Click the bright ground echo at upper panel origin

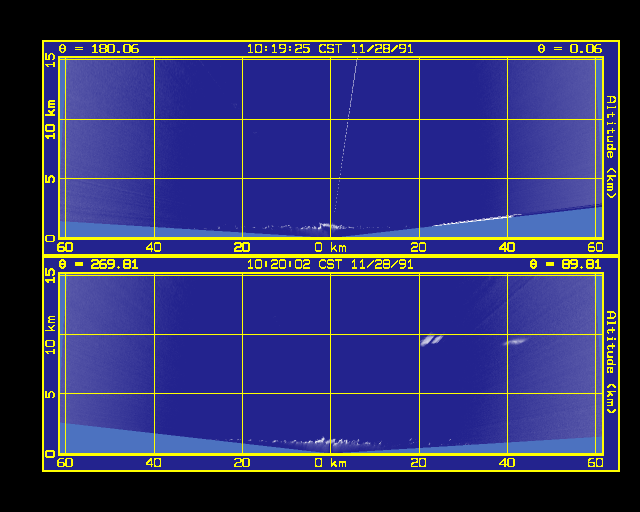[x=327, y=226]
